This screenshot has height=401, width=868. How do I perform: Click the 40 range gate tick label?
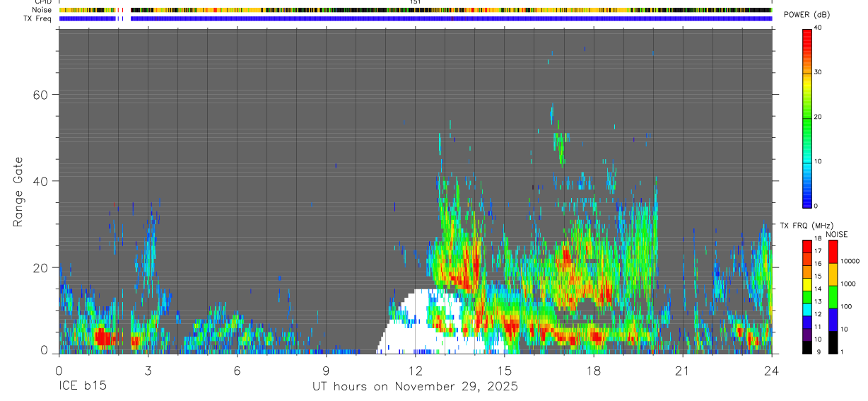(41, 181)
